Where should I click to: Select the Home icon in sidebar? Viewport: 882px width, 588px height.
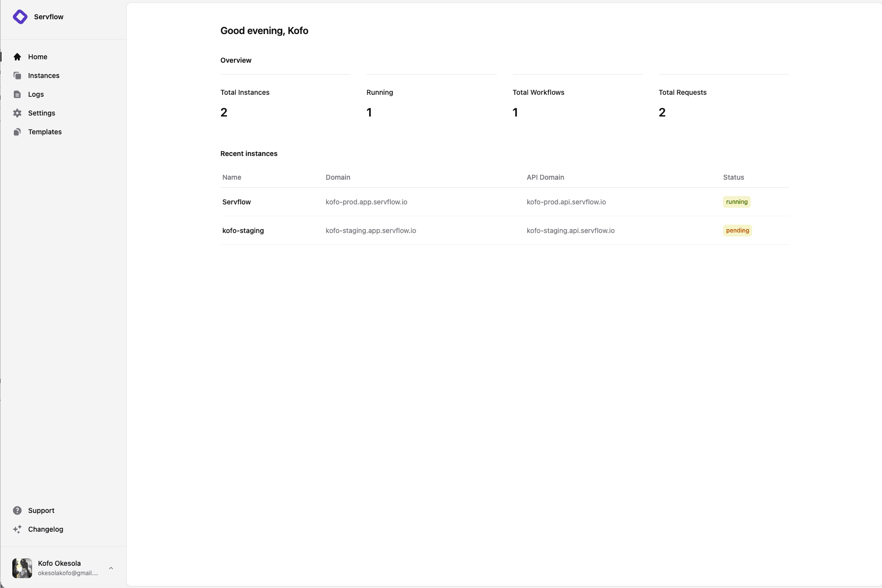[17, 57]
